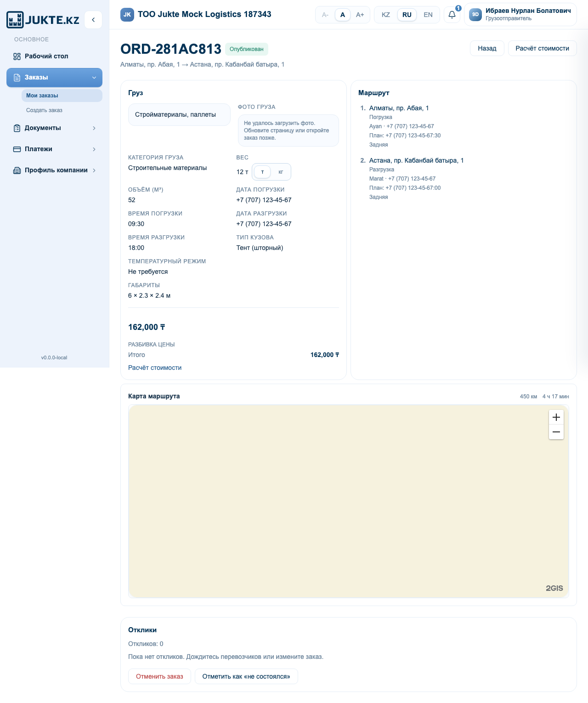Open the Расчёт стоимости link under price
Screen dimensions: 588x703
point(155,368)
